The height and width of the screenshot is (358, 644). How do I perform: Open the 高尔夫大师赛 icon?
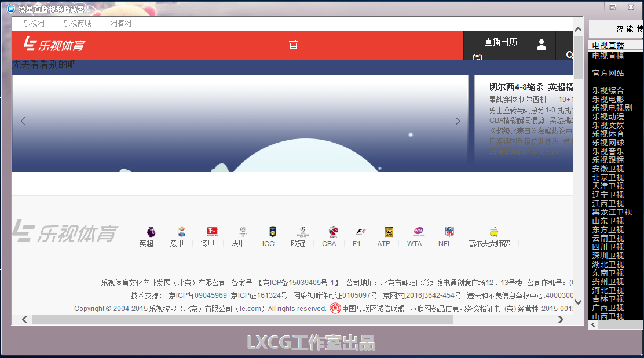[494, 231]
